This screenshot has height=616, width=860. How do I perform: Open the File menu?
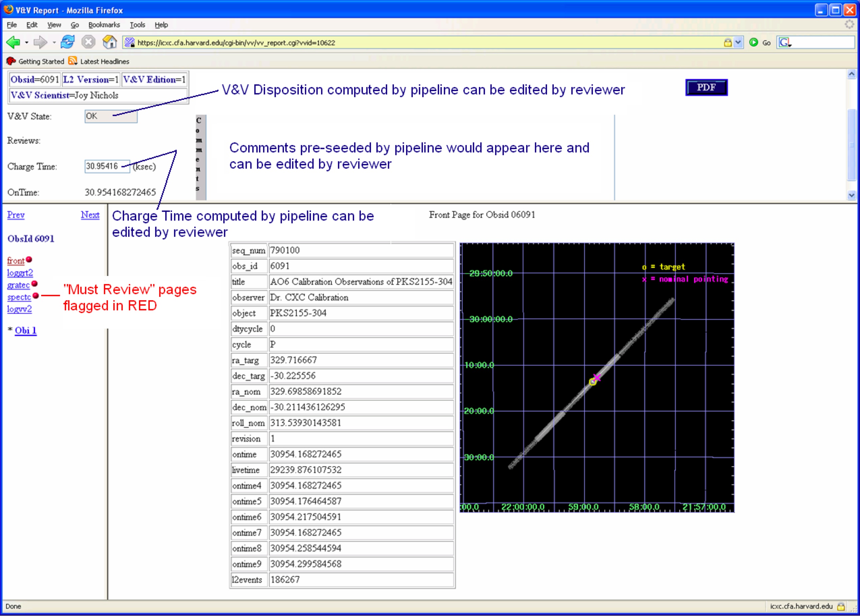pyautogui.click(x=12, y=25)
